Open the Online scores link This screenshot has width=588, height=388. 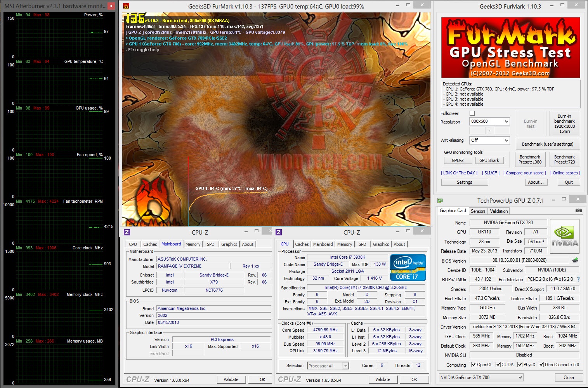point(565,173)
